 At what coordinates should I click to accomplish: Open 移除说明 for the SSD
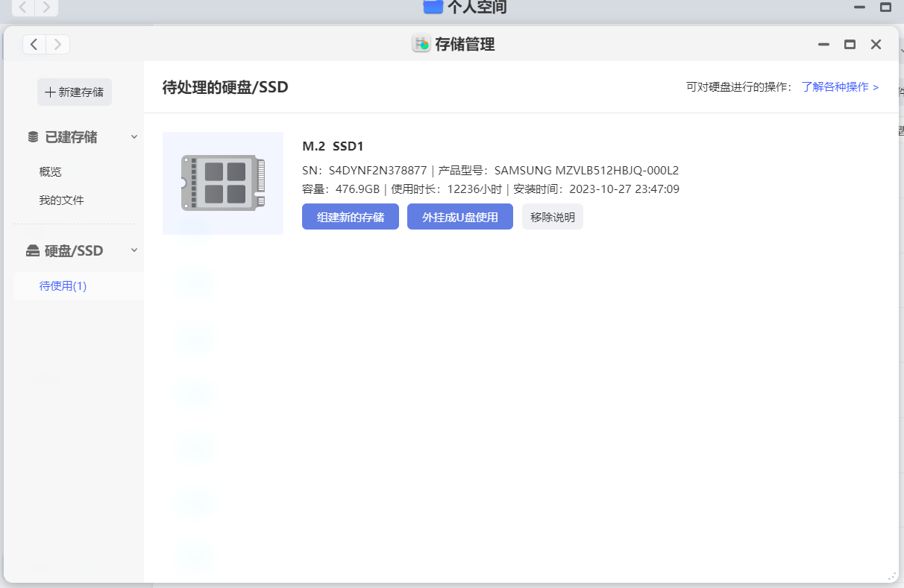click(x=552, y=217)
